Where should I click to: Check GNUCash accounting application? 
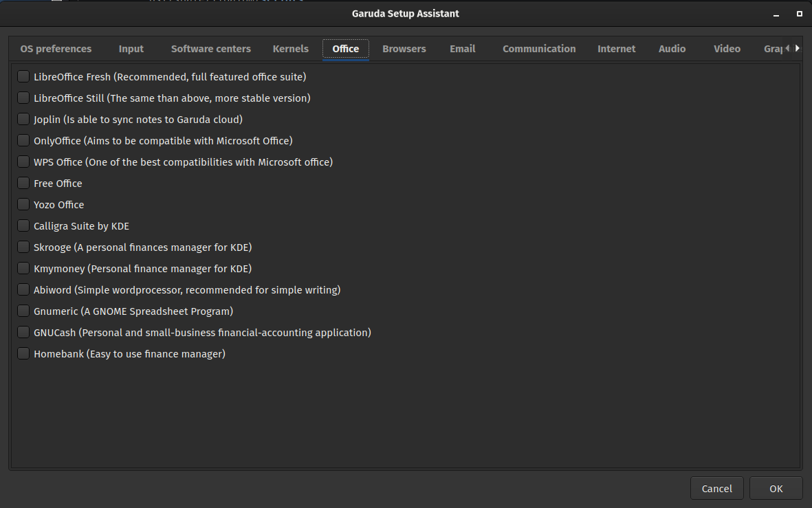23,332
